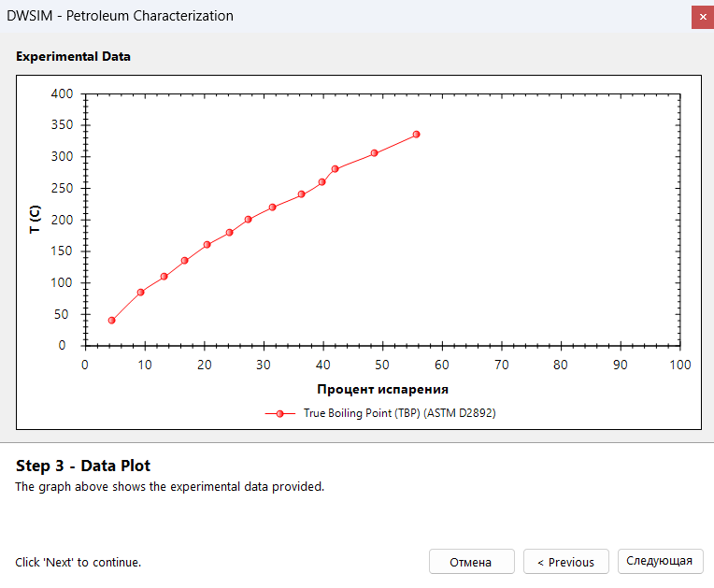Continue with the Следующая button
Viewport: 714px width, 588px height.
(661, 561)
